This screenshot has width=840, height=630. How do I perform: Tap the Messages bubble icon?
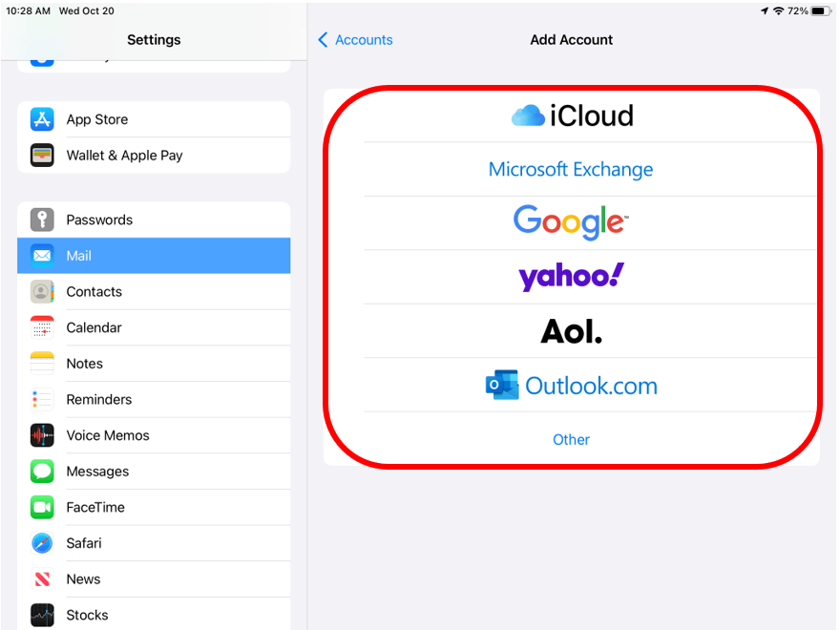[42, 471]
